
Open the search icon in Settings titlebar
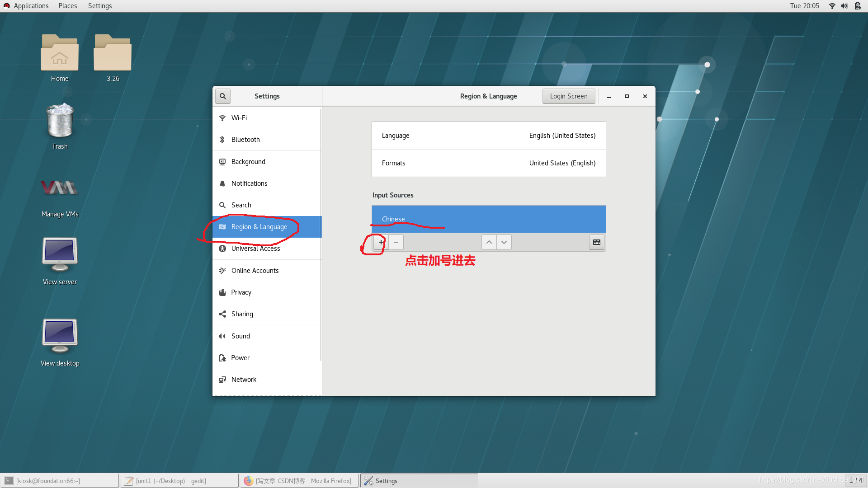click(222, 96)
